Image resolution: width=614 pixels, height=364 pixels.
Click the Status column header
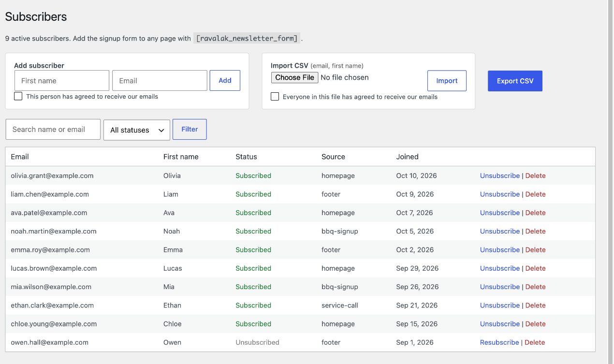click(x=246, y=157)
